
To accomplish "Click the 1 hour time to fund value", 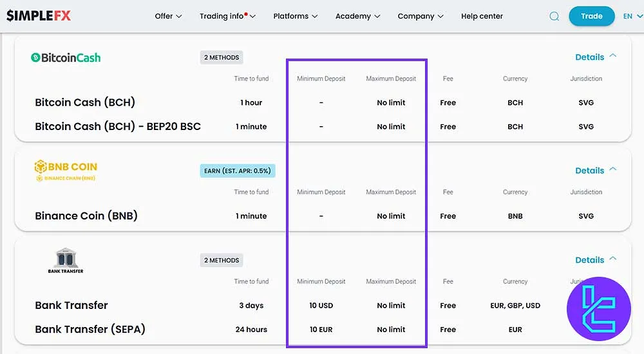I will (251, 103).
